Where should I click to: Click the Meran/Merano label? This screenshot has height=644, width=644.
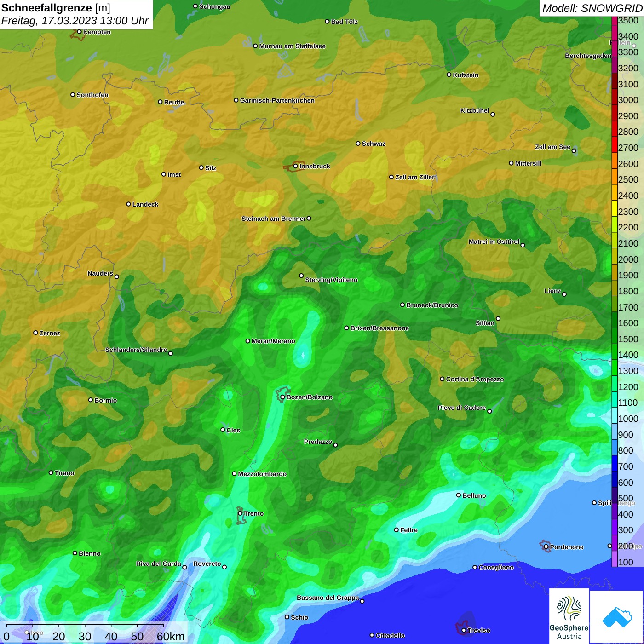click(273, 341)
